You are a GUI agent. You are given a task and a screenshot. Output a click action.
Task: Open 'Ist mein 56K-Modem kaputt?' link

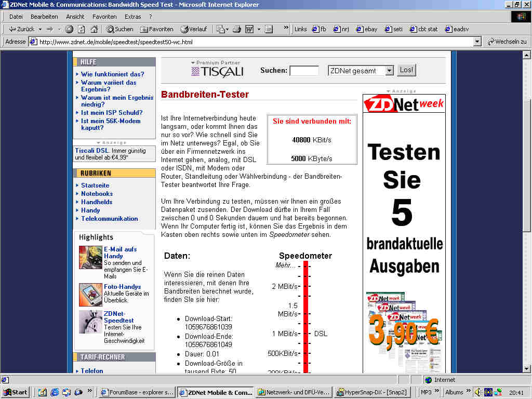[110, 124]
